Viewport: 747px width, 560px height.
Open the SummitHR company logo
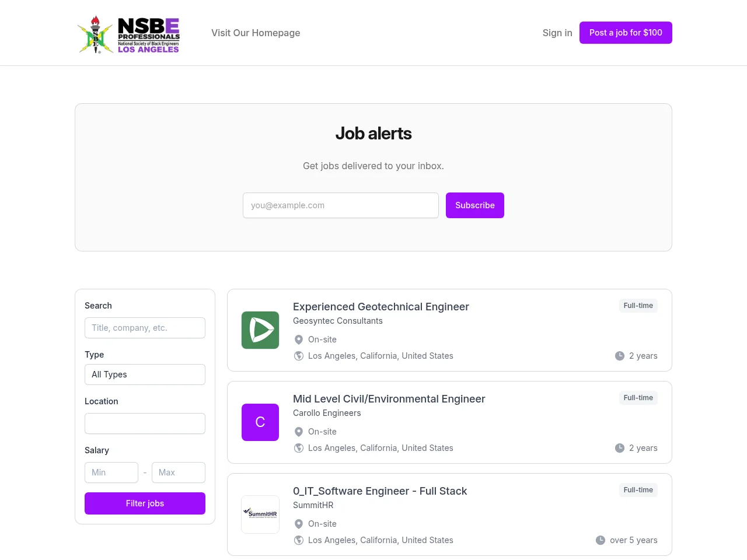pos(260,514)
